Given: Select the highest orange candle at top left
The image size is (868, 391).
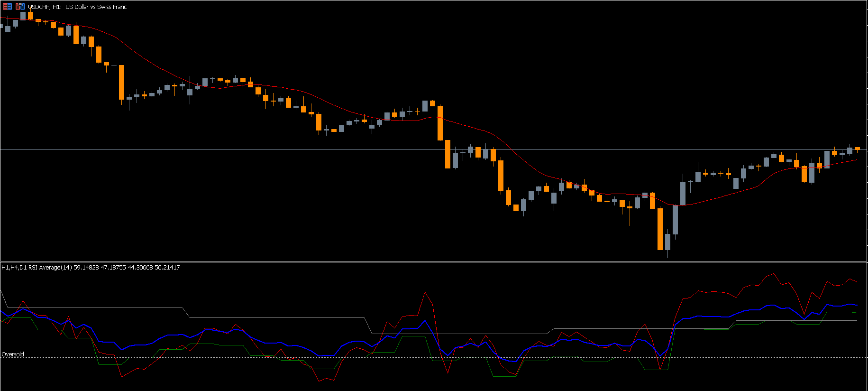Looking at the screenshot, I should point(30,15).
